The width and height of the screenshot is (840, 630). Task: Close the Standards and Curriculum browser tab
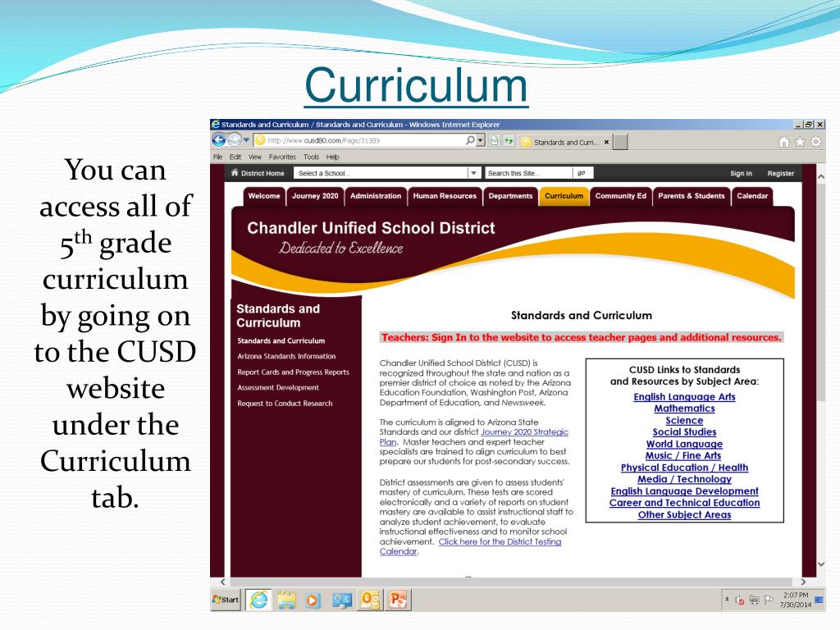(606, 142)
